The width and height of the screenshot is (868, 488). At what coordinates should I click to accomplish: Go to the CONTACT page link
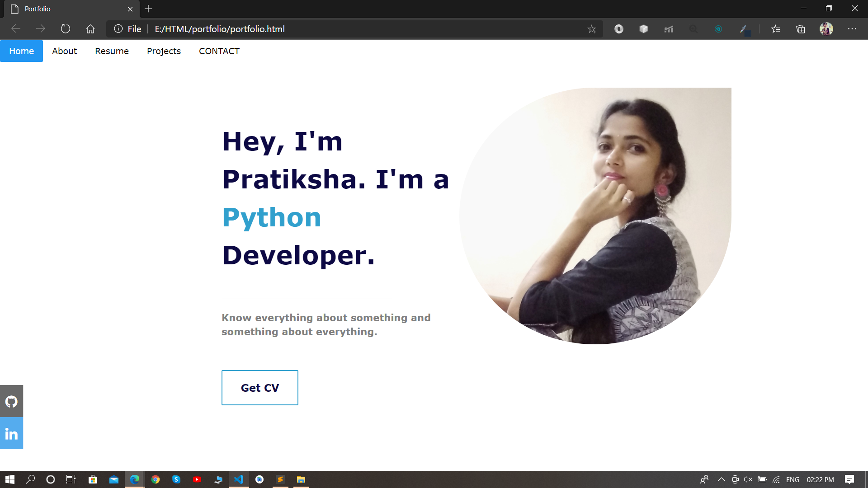(x=219, y=51)
